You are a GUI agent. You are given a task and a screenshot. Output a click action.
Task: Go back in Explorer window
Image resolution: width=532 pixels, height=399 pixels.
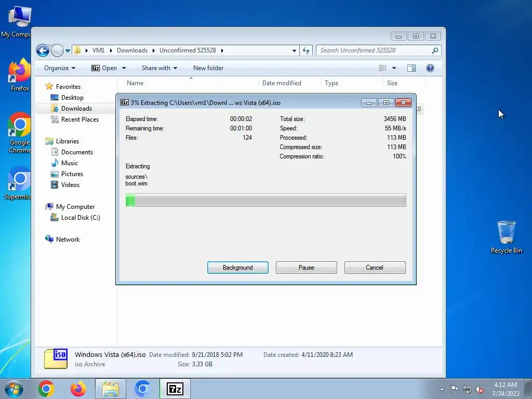(43, 50)
